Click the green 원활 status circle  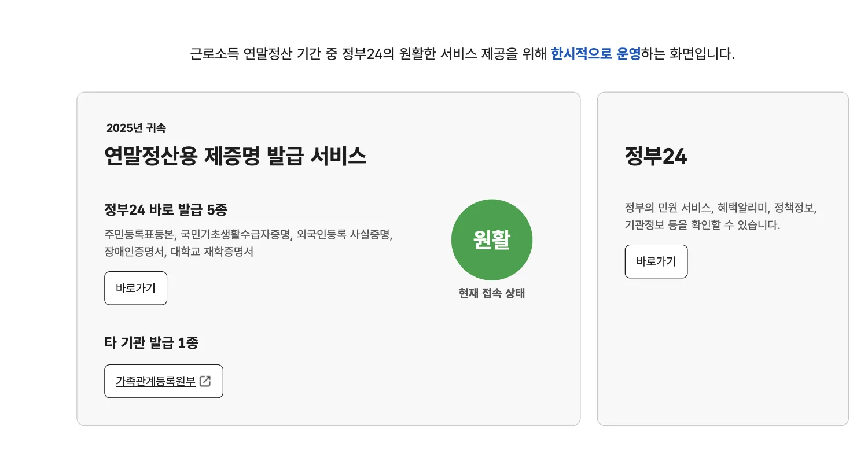491,240
